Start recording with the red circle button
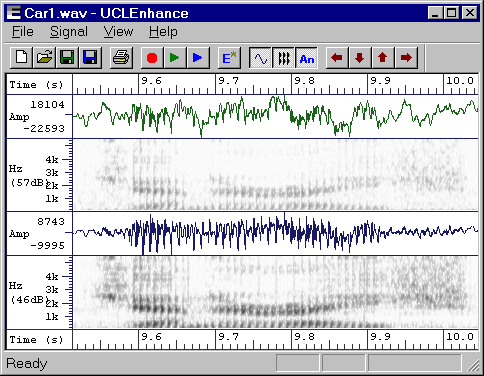Image resolution: width=484 pixels, height=376 pixels. pyautogui.click(x=152, y=58)
